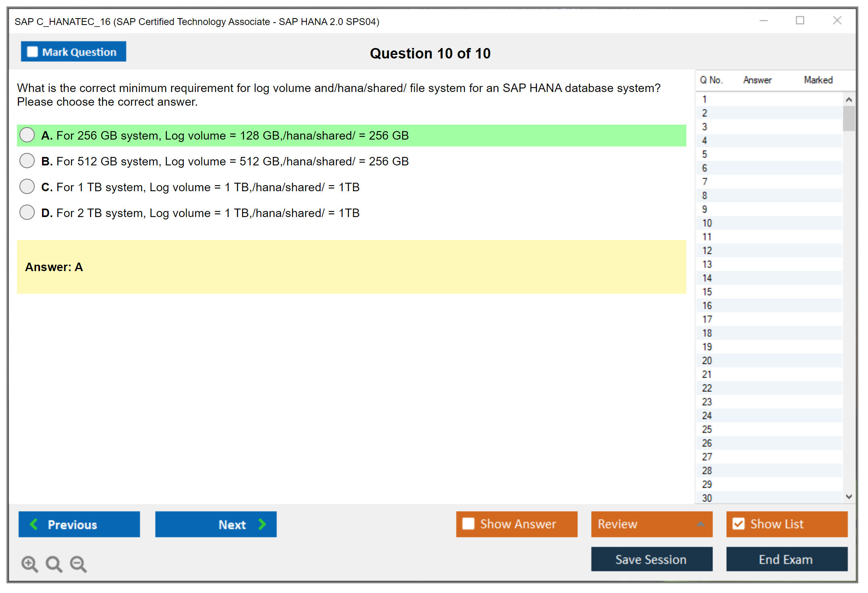Click the reset zoom magnifier icon

54,564
